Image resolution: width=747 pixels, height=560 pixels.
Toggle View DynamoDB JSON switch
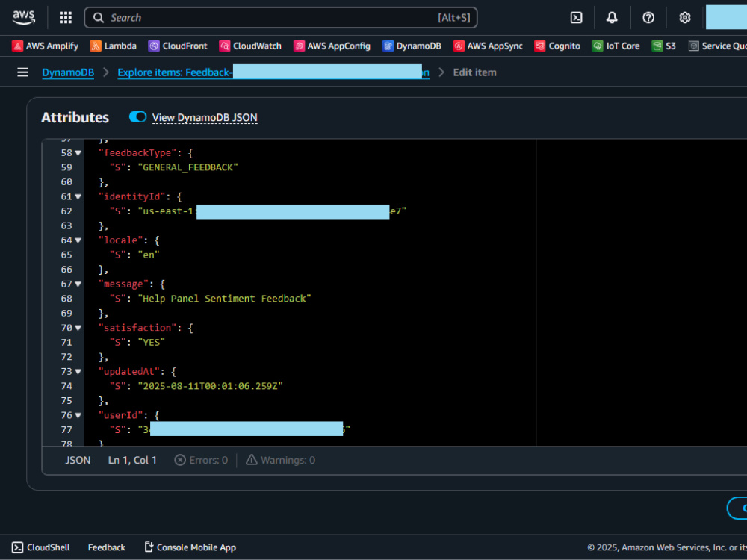click(x=137, y=116)
